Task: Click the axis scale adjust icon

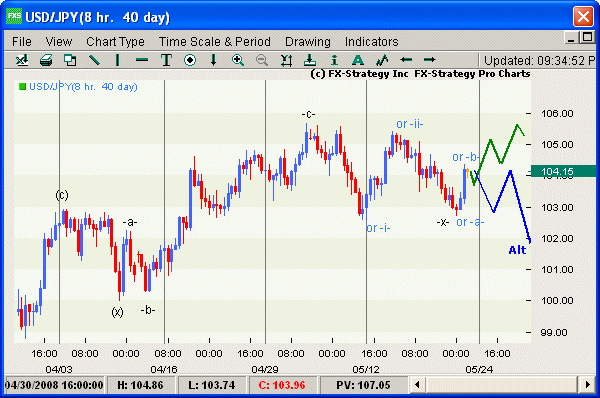Action: [286, 60]
